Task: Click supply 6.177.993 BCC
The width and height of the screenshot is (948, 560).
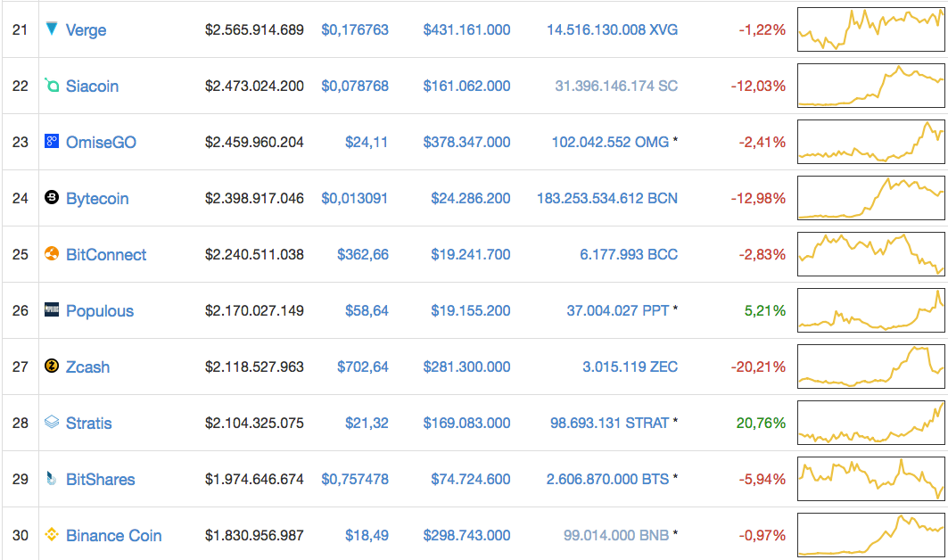Action: (x=629, y=255)
